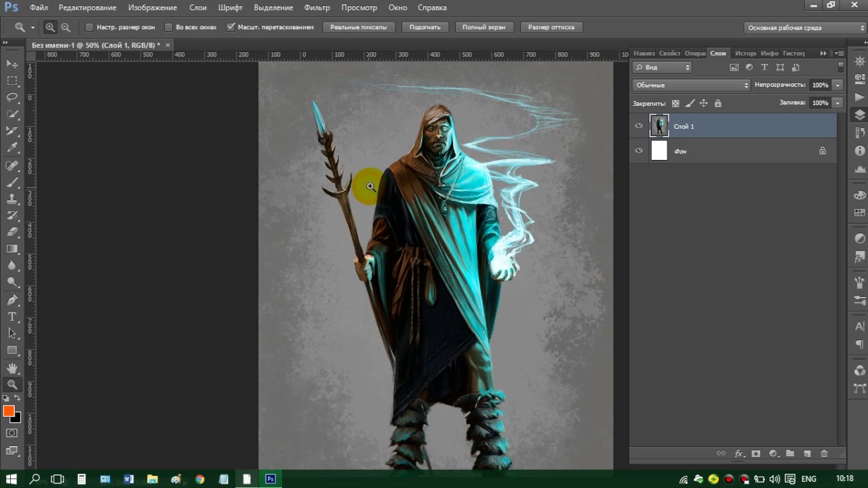Open the Редактирование menu

87,7
